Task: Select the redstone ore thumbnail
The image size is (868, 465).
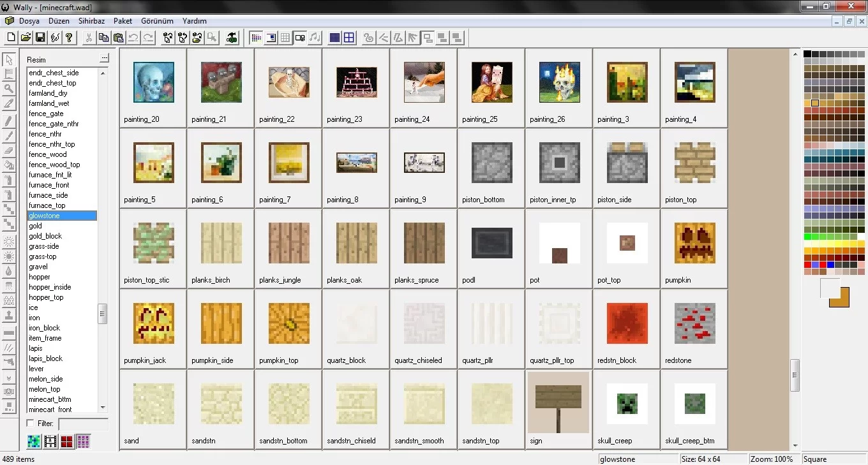Action: (x=695, y=323)
